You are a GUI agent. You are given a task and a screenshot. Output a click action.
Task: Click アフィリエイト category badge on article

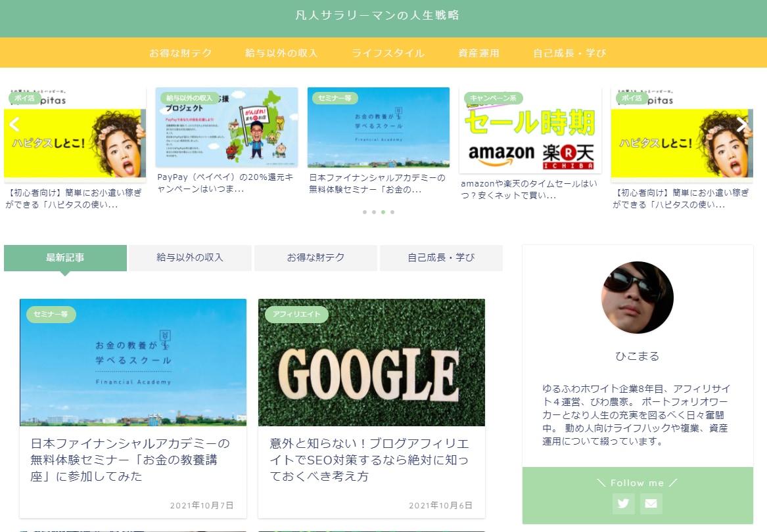click(296, 314)
